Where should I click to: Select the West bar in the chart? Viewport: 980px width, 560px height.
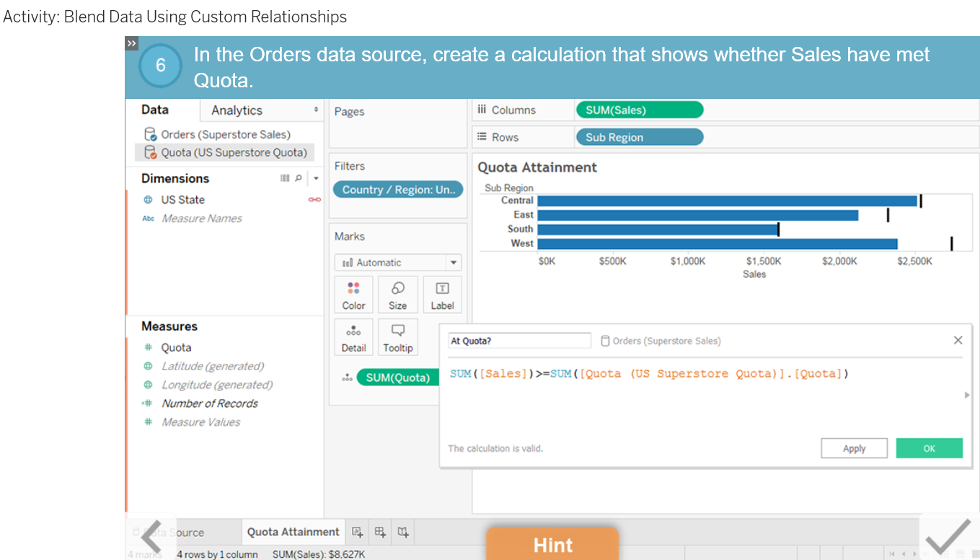pos(718,244)
